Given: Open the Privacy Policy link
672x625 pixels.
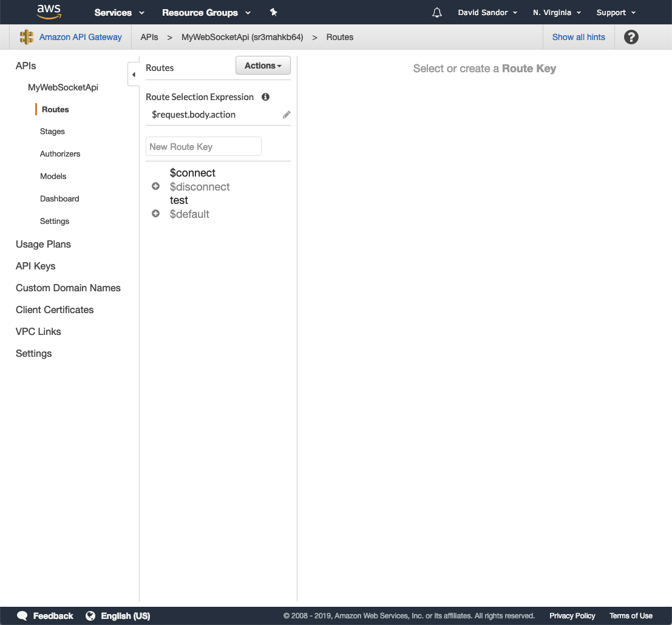Looking at the screenshot, I should 572,615.
